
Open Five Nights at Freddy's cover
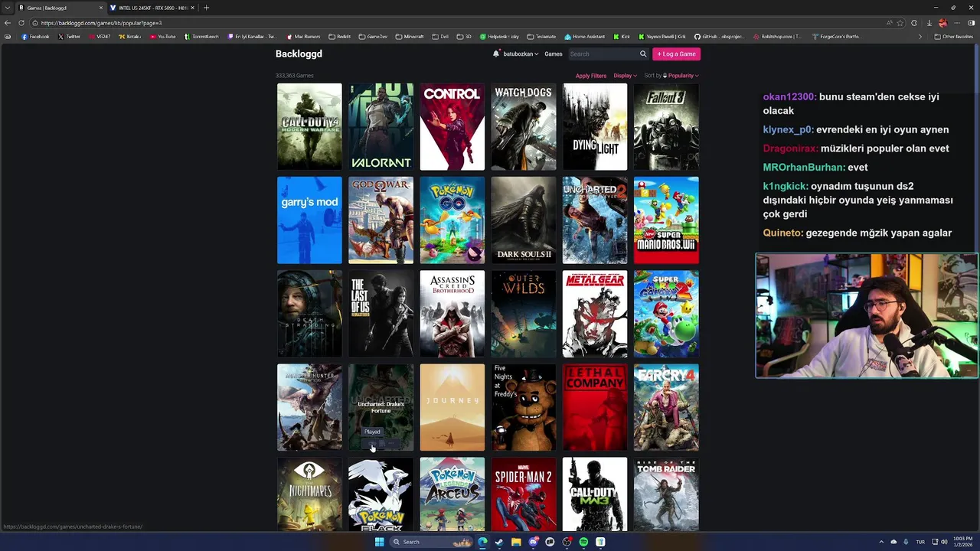[x=523, y=407]
